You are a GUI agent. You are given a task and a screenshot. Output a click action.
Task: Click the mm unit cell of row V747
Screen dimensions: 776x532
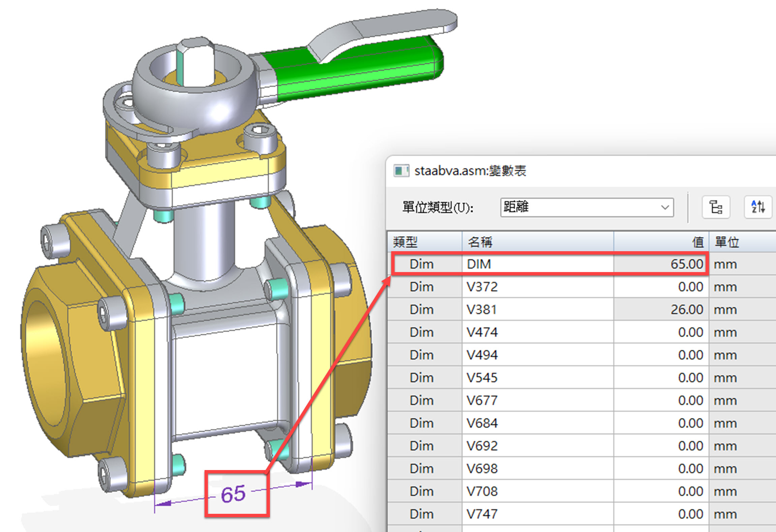click(742, 514)
